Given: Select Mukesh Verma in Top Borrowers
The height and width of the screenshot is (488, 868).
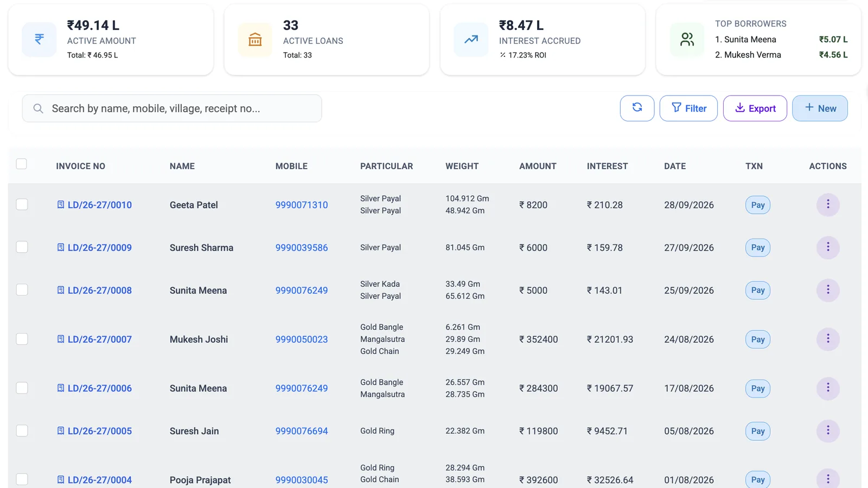Looking at the screenshot, I should click(748, 55).
